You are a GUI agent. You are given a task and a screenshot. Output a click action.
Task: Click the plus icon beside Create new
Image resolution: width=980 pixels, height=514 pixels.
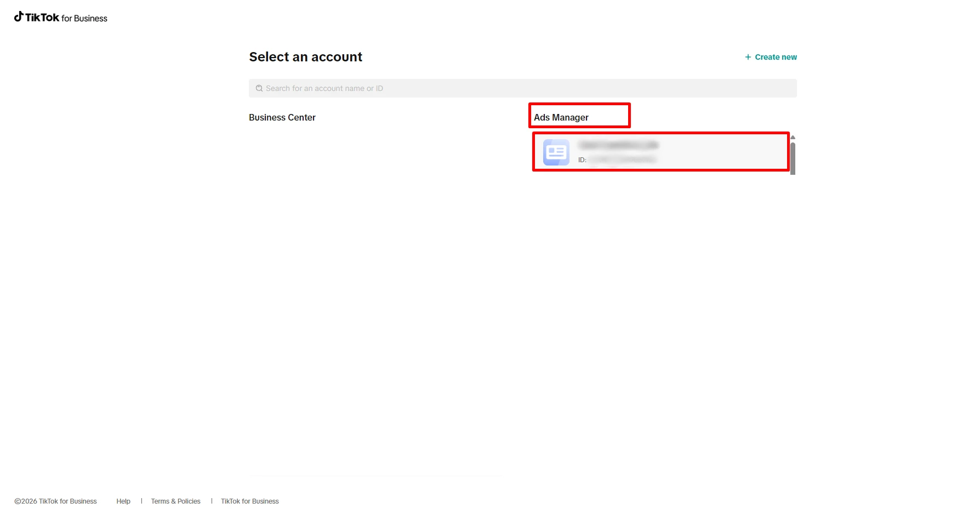(x=748, y=57)
